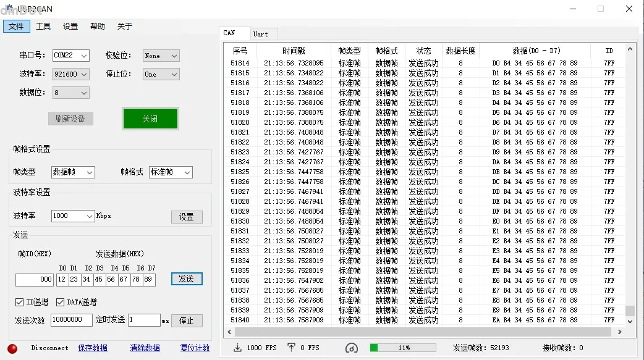Open the 帧类型 数据帧 dropdown
Image resolution: width=644 pixels, height=360 pixels.
73,172
